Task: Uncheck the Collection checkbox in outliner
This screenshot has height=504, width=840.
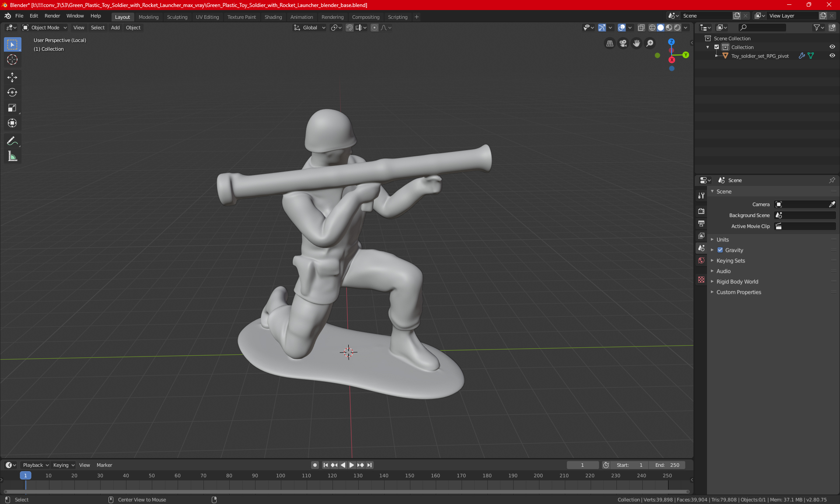Action: click(717, 47)
